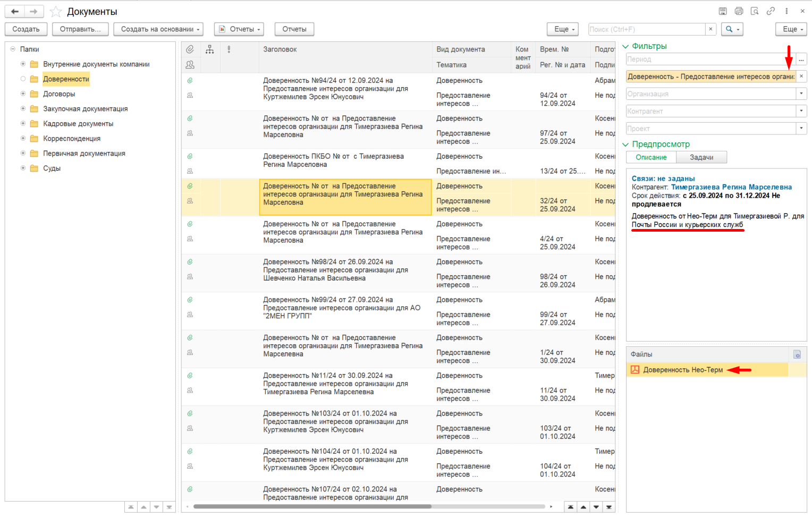The height and width of the screenshot is (518, 812).
Task: Click PDF icon of Доверенность Нео-Терм file
Action: pyautogui.click(x=635, y=370)
